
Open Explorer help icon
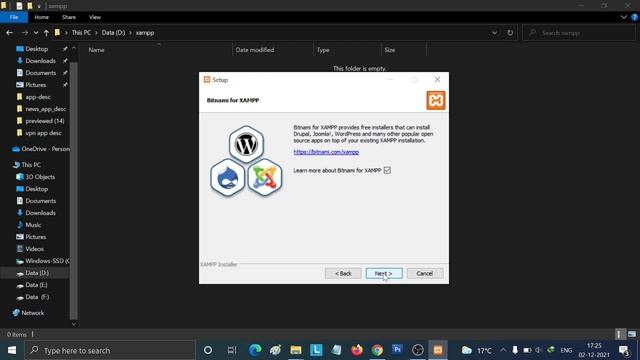point(635,17)
